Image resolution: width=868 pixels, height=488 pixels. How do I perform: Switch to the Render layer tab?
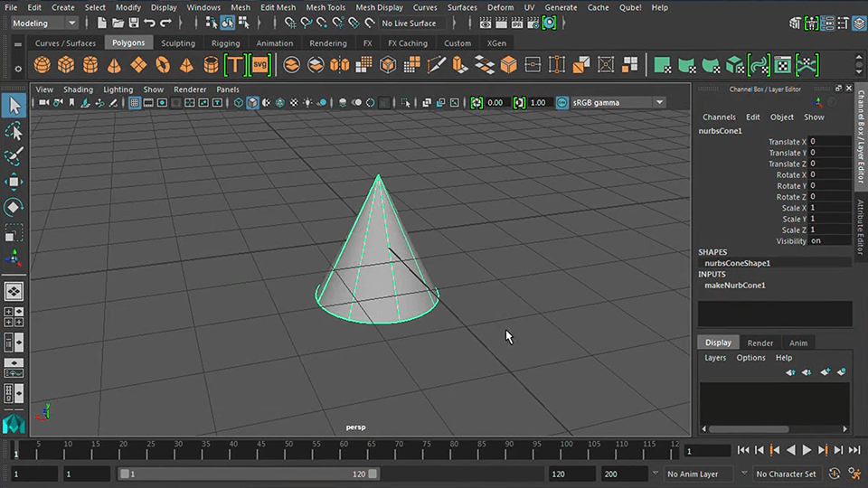click(760, 343)
